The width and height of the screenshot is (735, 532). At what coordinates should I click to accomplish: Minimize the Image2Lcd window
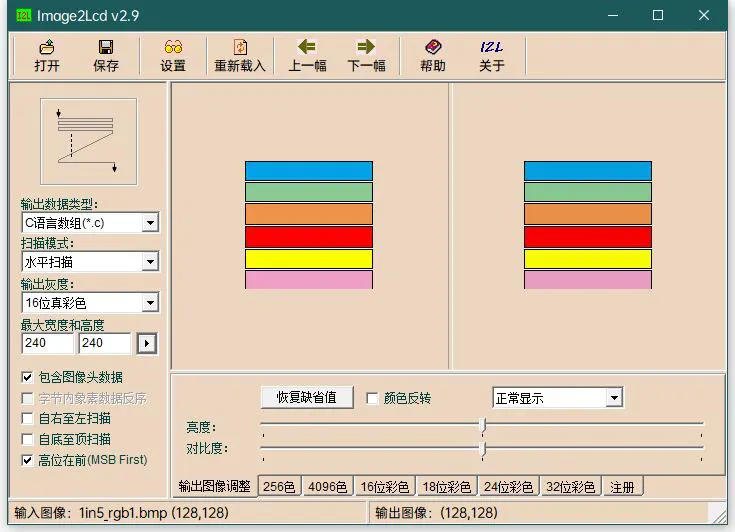click(613, 15)
